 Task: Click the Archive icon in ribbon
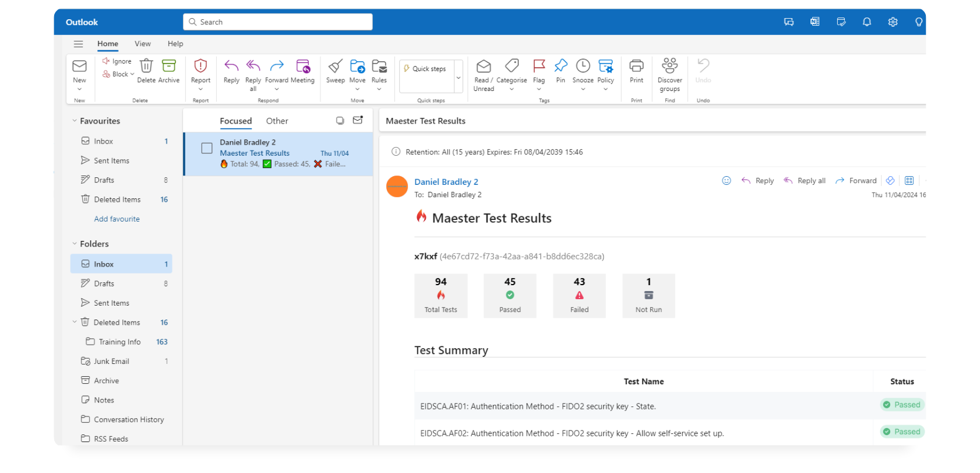(x=169, y=66)
